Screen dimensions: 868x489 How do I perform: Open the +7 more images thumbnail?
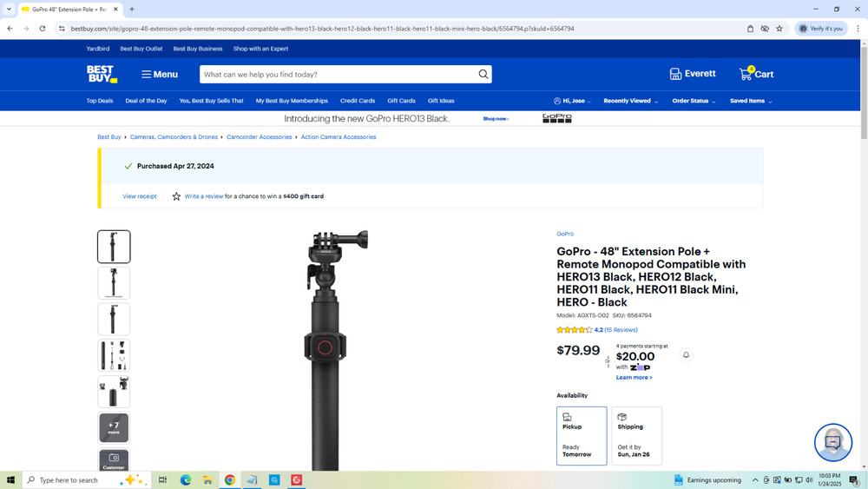point(114,428)
